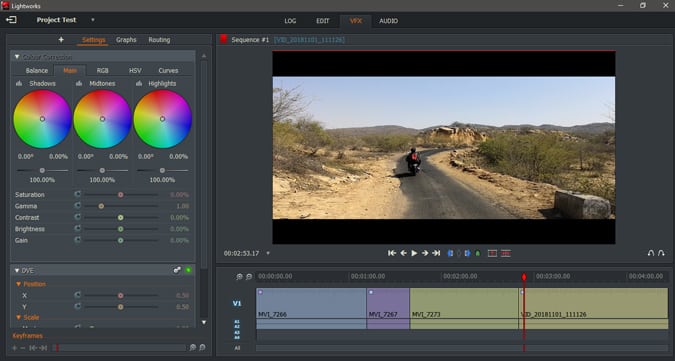675x361 pixels.
Task: Jump to start of sequence in viewer
Action: [392, 253]
